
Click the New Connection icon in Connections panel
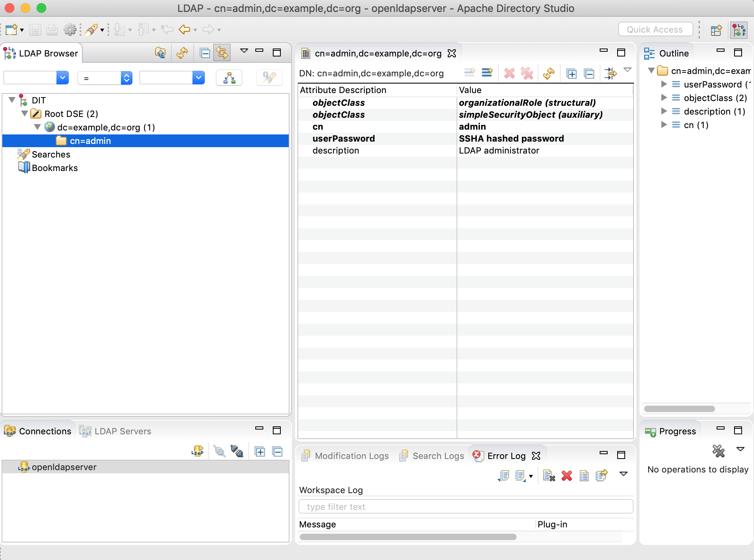pos(198,451)
